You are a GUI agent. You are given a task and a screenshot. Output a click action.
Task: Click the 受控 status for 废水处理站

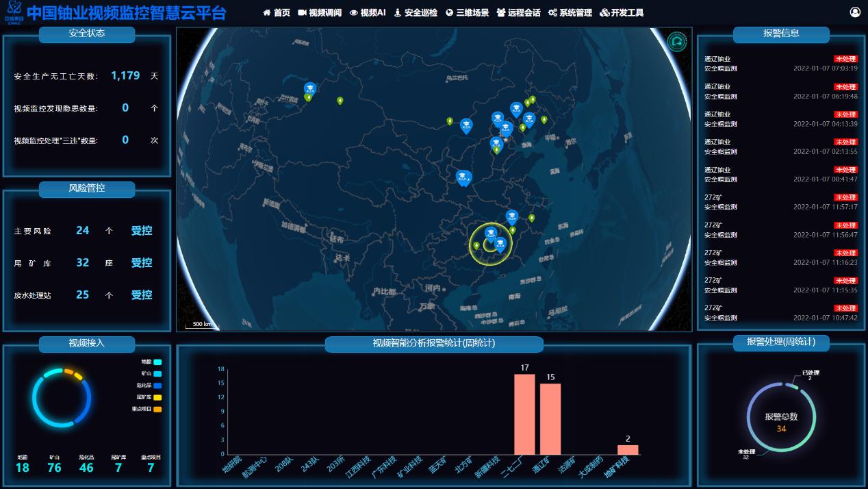(x=142, y=295)
